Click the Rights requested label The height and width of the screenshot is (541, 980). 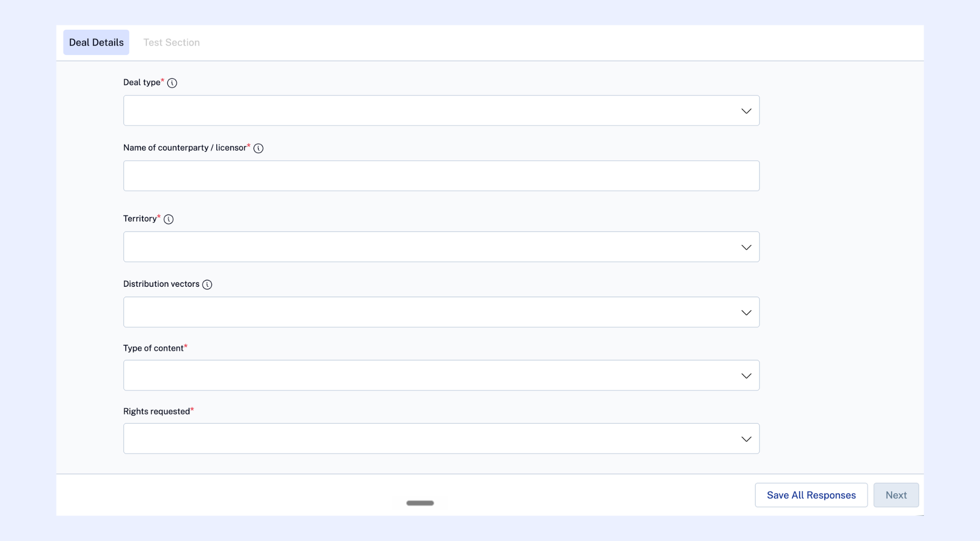coord(156,411)
